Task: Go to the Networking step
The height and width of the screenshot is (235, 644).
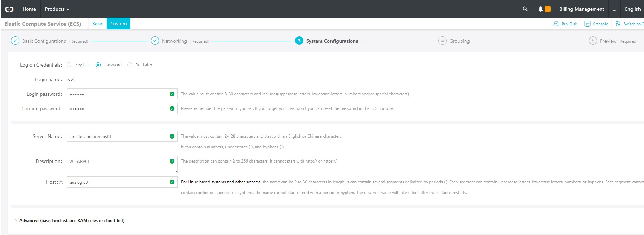Action: tap(174, 41)
